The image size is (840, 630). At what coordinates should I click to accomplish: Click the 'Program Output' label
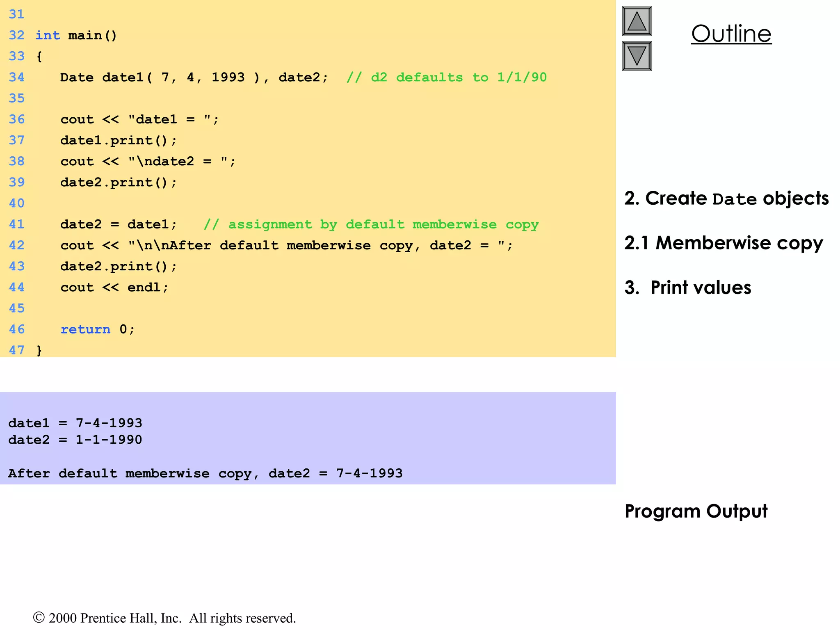click(696, 511)
